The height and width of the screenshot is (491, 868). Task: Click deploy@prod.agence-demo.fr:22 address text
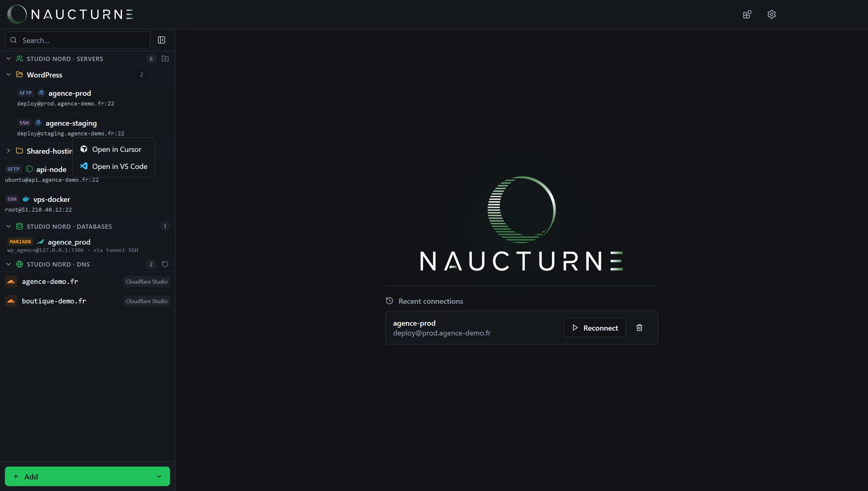click(x=66, y=103)
